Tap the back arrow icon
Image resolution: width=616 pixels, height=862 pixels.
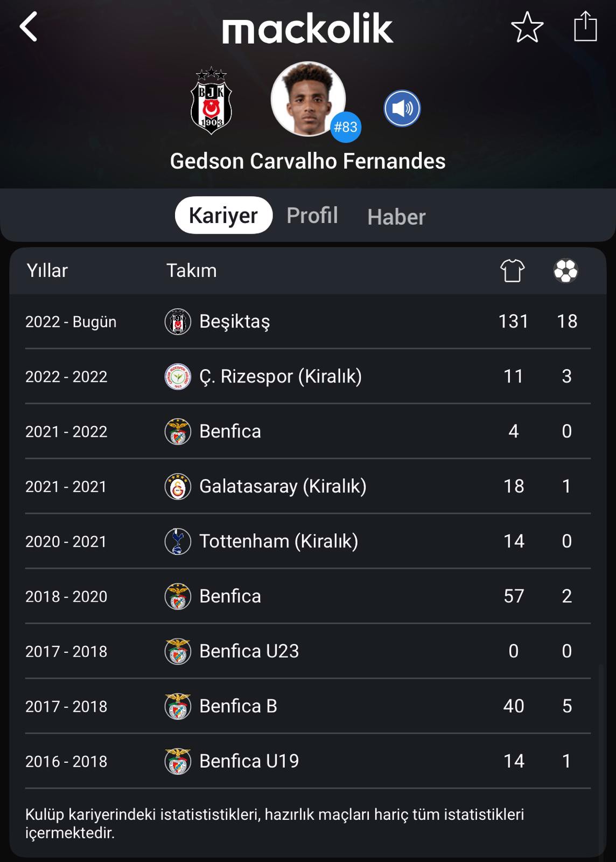[x=28, y=27]
